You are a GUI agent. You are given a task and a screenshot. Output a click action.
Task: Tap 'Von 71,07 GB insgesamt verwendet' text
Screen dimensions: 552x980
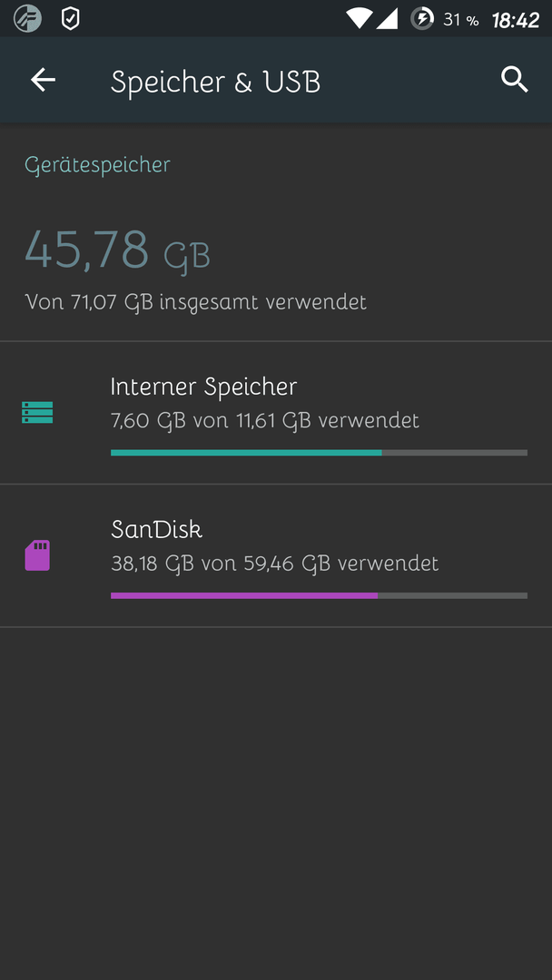tap(196, 302)
